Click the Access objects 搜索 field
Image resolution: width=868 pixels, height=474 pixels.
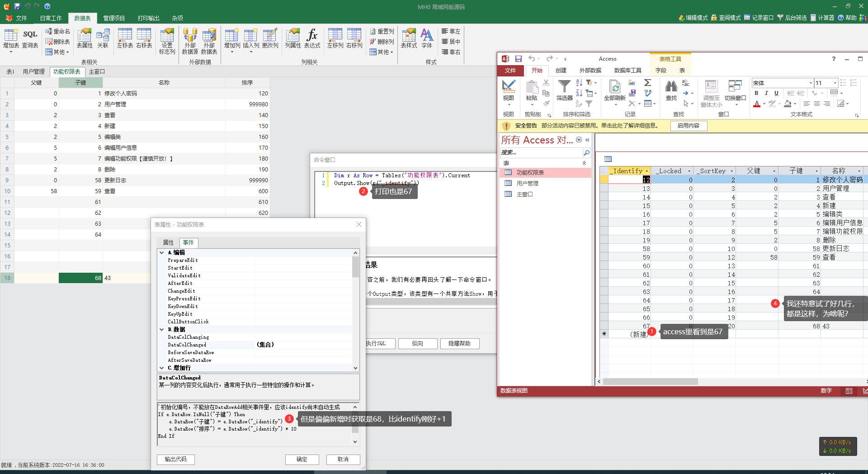(x=541, y=152)
